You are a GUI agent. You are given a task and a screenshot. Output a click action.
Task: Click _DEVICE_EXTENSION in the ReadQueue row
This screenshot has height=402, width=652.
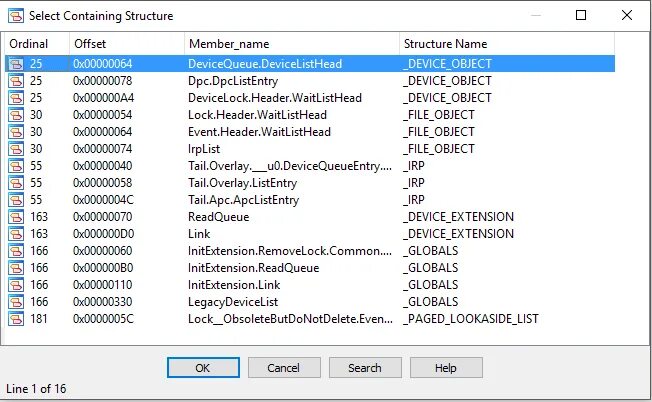pyautogui.click(x=458, y=217)
